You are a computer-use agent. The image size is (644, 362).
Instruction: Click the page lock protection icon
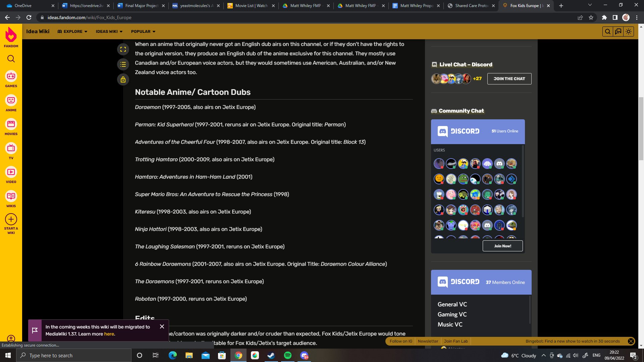click(123, 79)
